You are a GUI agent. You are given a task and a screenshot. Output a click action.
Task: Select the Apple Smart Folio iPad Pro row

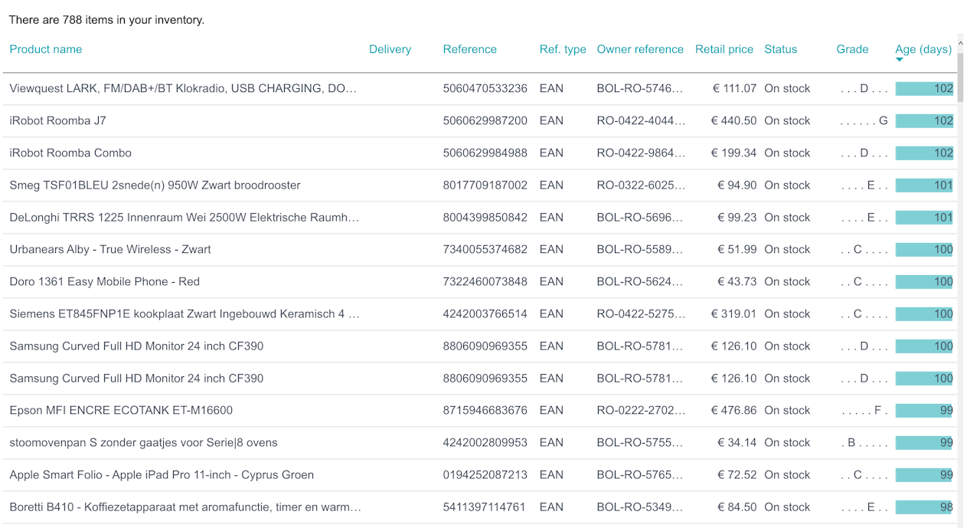click(480, 475)
